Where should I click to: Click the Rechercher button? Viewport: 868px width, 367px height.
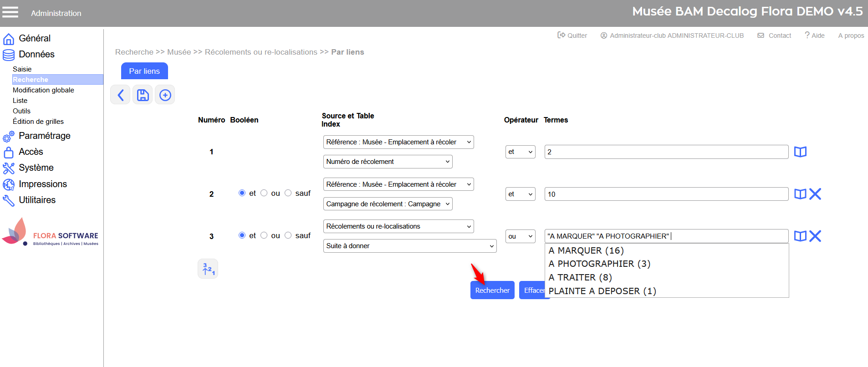pos(492,290)
